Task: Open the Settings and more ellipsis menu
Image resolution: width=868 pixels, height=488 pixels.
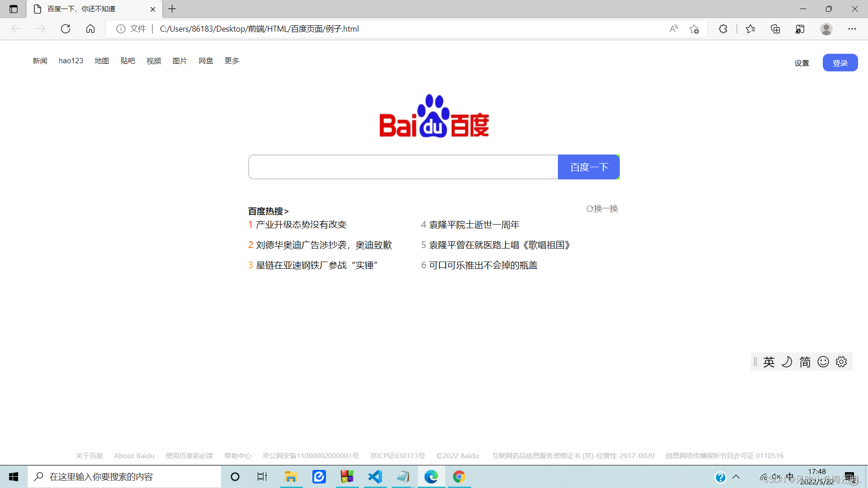Action: [852, 29]
